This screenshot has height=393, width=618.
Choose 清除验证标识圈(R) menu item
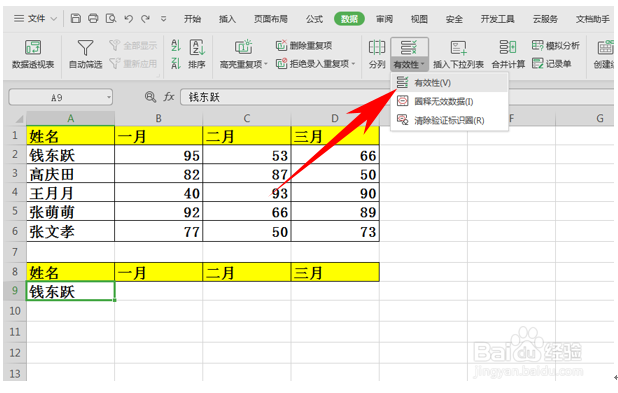(449, 120)
